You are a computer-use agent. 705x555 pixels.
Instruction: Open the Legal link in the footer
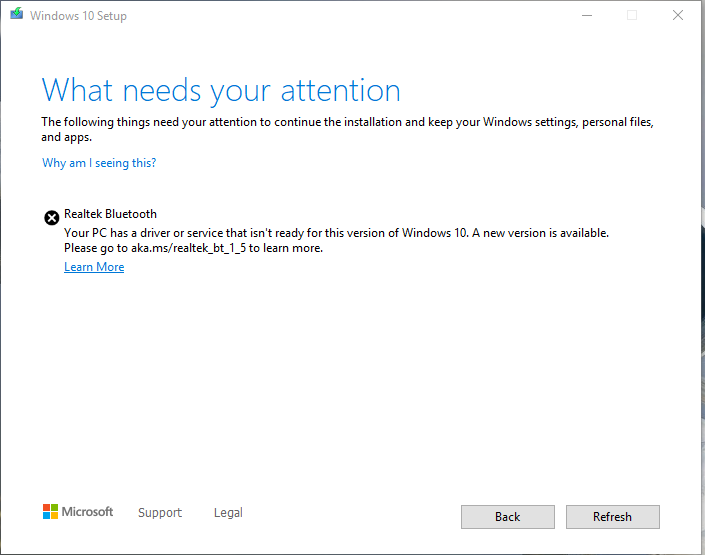point(228,512)
